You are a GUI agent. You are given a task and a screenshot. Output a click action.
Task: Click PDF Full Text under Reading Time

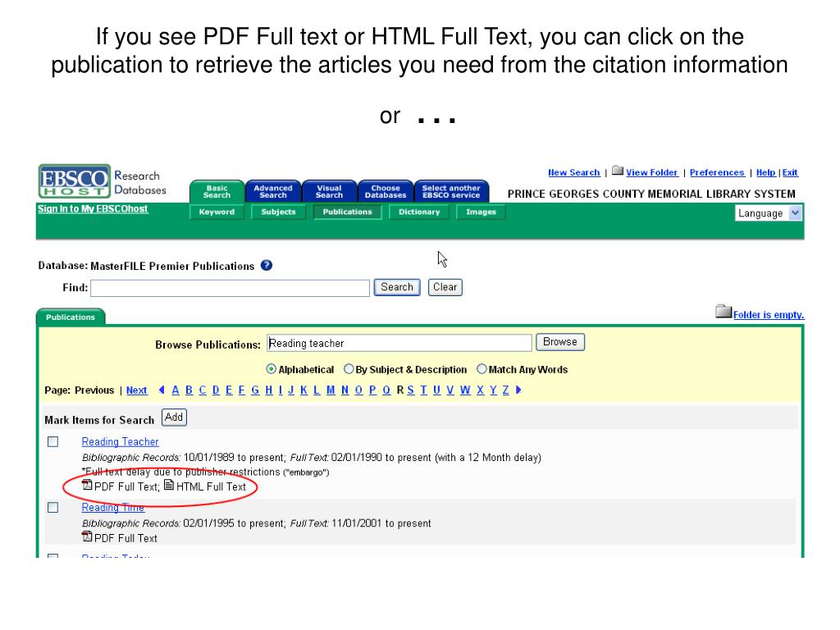tap(126, 538)
